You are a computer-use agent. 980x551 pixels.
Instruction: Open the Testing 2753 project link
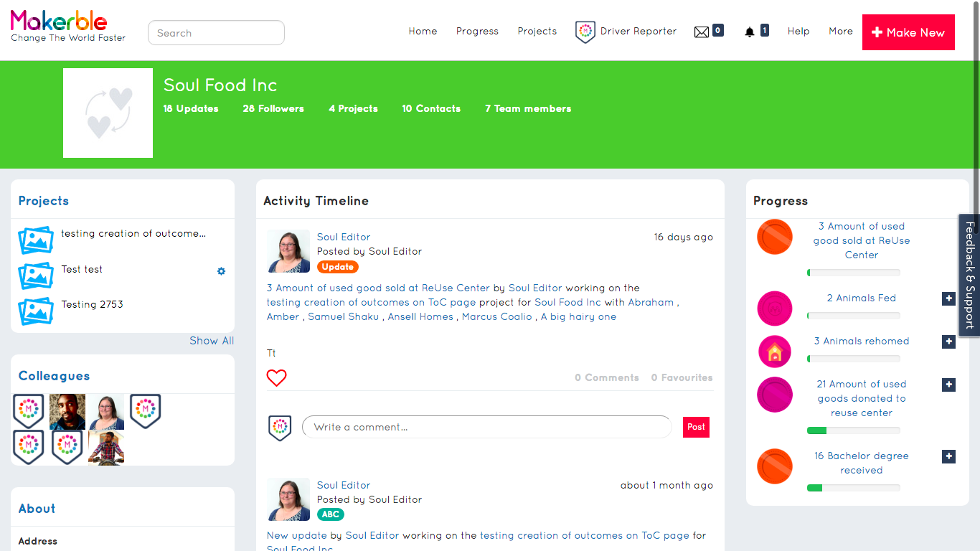tap(92, 304)
